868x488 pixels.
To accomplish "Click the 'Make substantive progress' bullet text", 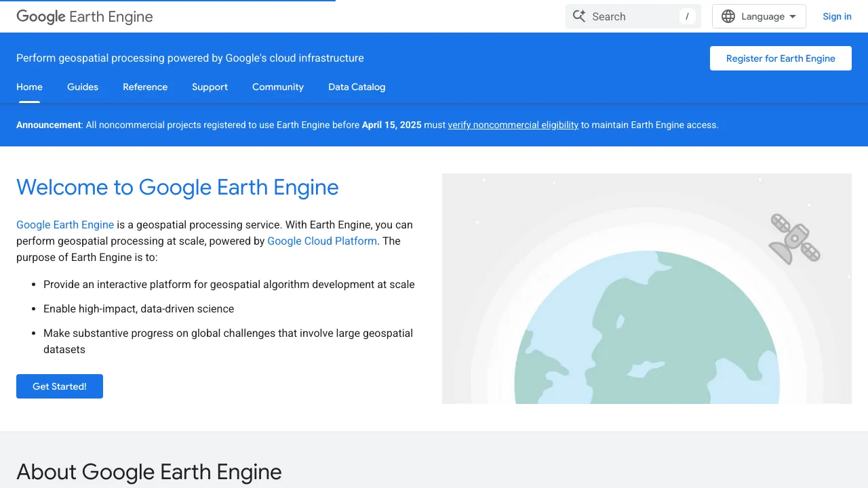I will coord(229,341).
